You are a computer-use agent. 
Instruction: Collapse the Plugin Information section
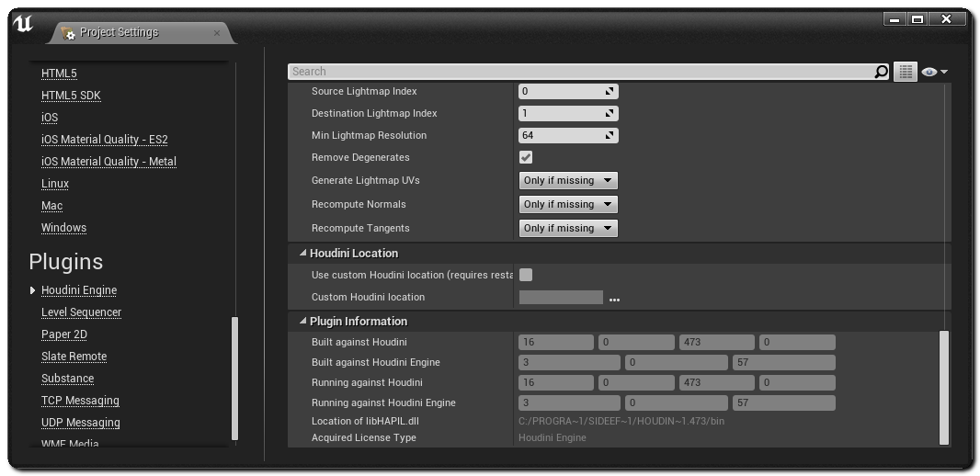(303, 321)
